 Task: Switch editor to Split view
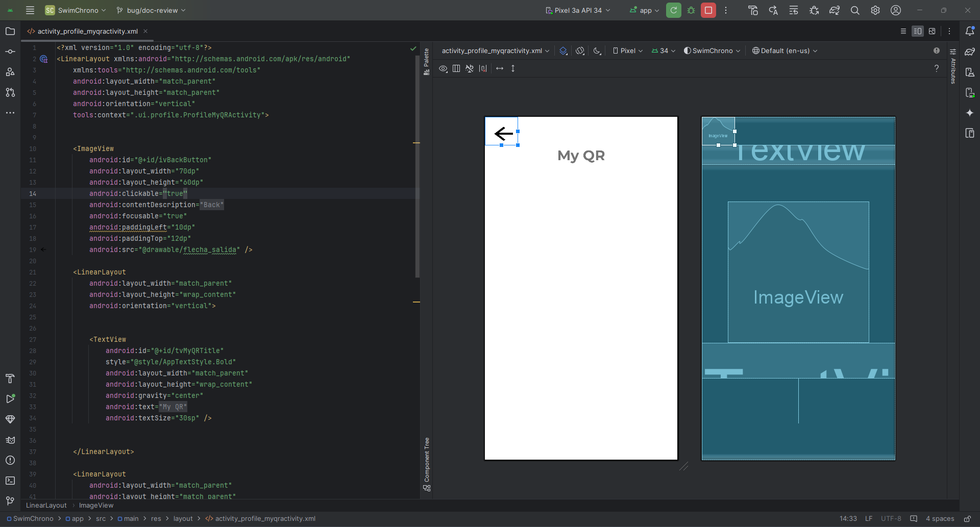pos(918,31)
